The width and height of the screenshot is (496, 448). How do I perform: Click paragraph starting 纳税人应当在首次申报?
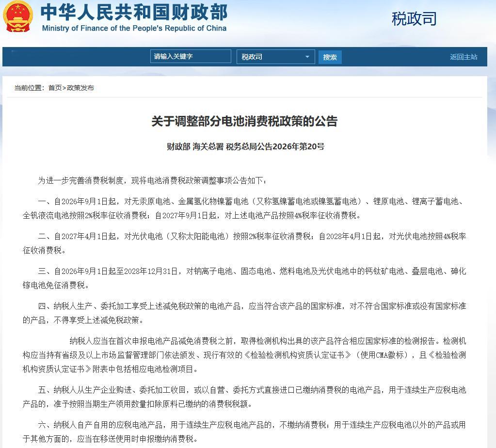tap(244, 355)
